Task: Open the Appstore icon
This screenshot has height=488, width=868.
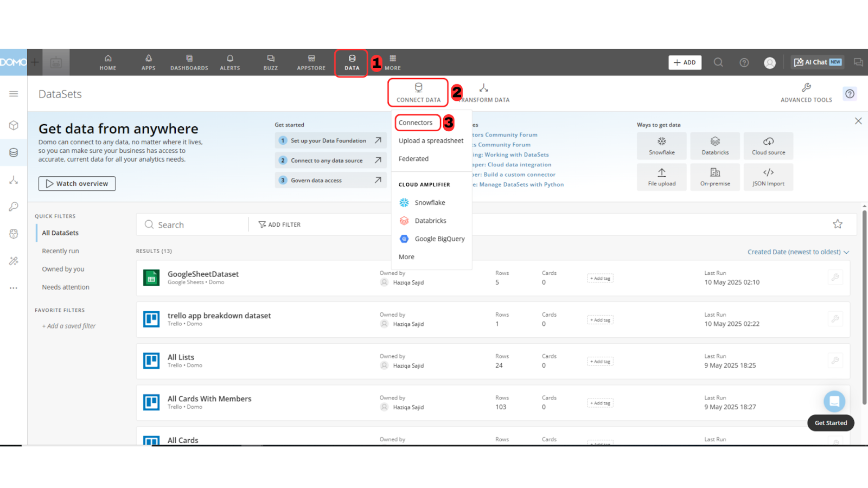Action: point(311,62)
